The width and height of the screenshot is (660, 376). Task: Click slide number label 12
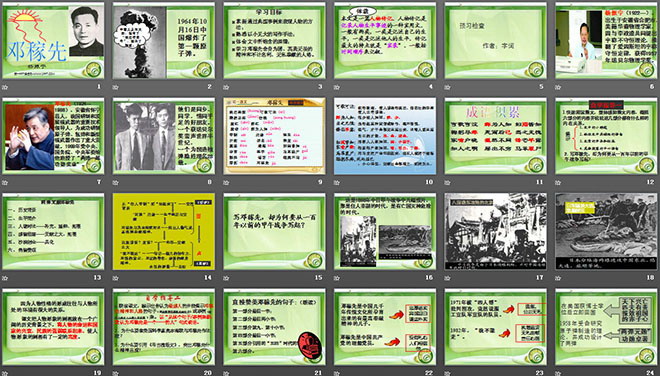click(650, 182)
